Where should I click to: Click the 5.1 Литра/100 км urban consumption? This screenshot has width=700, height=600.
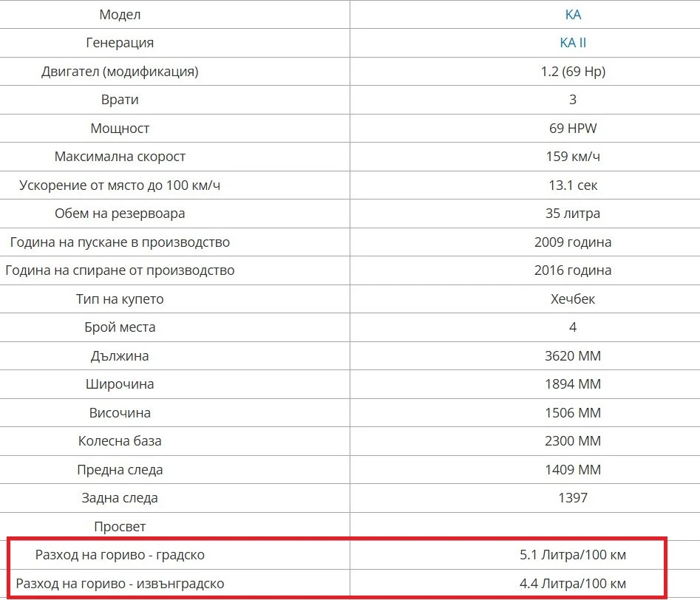click(573, 555)
